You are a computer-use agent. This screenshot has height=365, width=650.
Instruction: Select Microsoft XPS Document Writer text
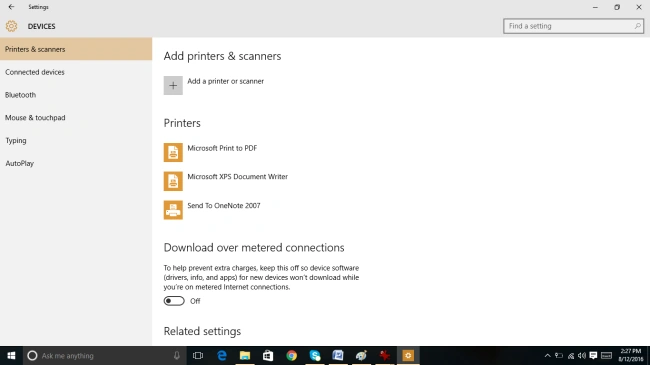(238, 177)
